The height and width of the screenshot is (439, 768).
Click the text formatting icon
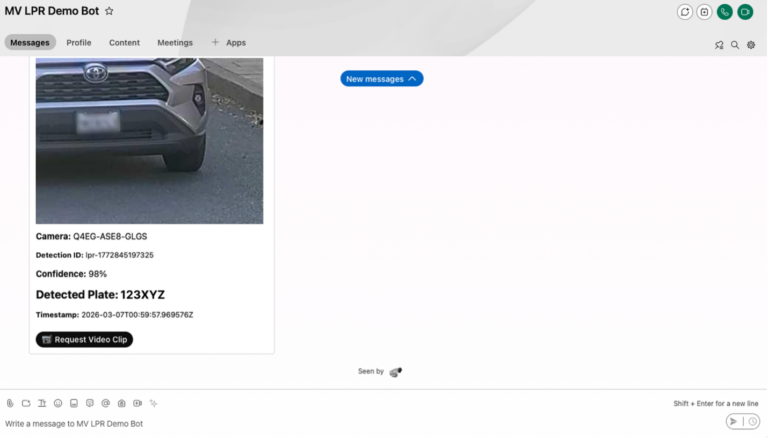click(42, 403)
